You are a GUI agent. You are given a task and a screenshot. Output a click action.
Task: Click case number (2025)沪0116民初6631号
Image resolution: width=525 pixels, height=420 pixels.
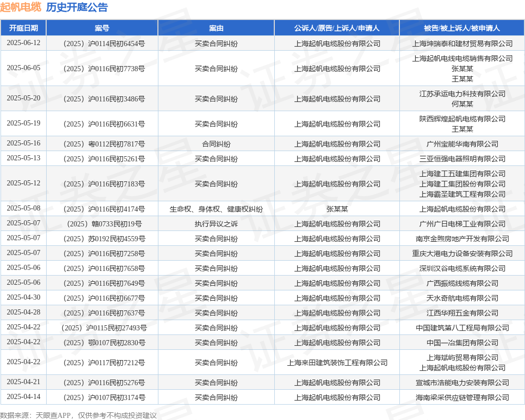104,124
